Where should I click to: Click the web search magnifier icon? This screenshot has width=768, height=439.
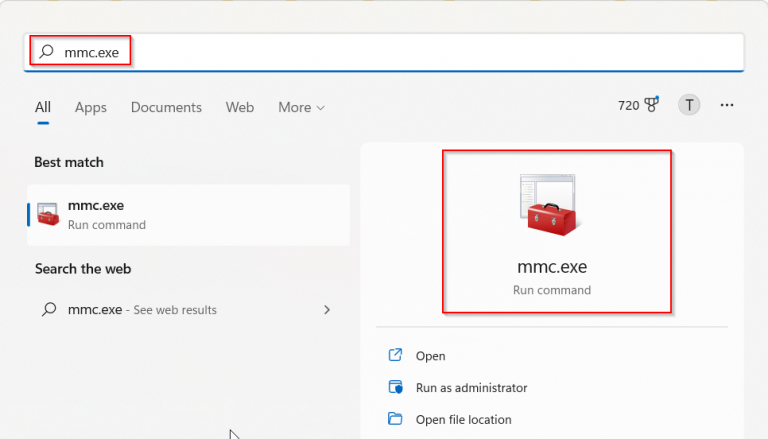click(x=48, y=310)
